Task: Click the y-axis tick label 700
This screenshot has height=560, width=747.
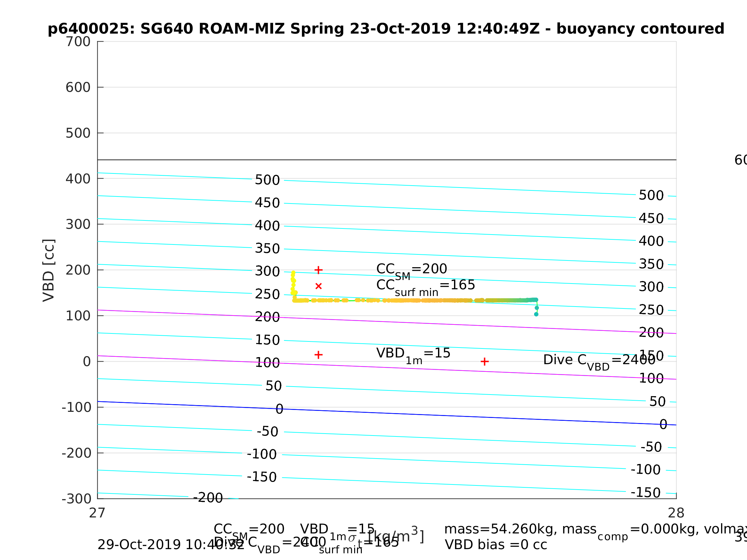Action: tap(78, 42)
